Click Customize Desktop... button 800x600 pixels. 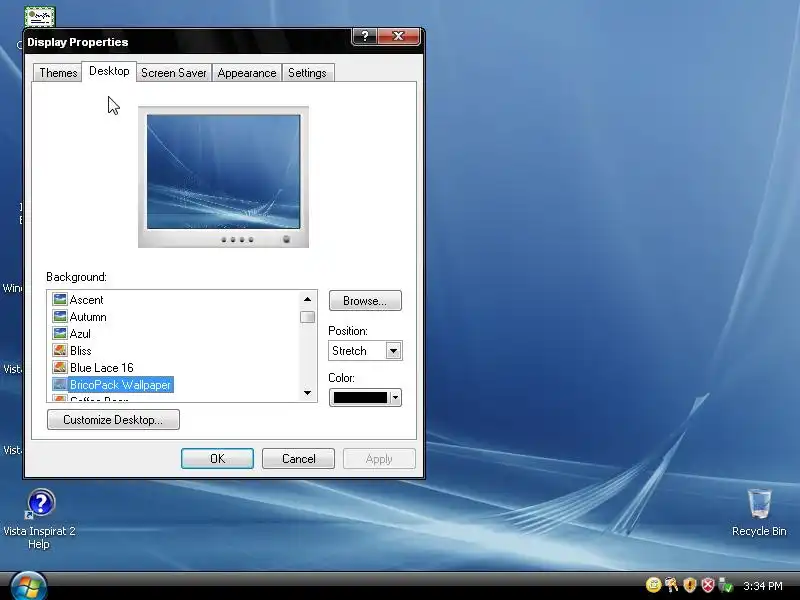pos(113,419)
